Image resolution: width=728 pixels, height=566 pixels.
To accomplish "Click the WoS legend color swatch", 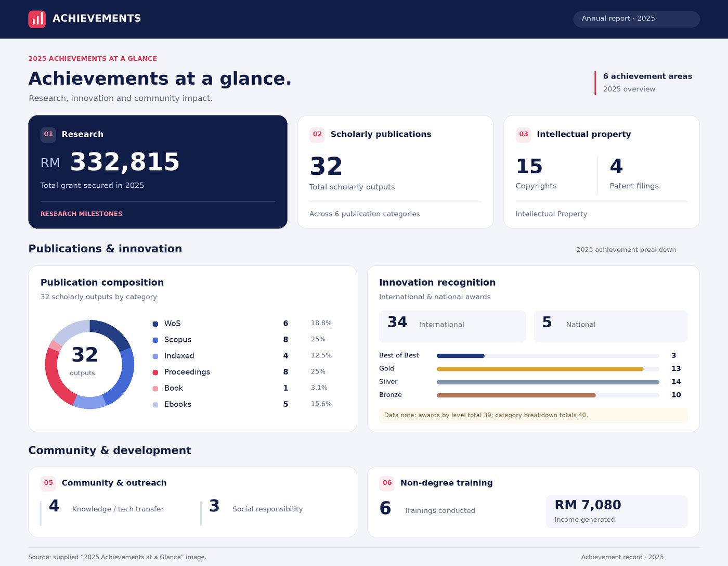I will coord(155,324).
